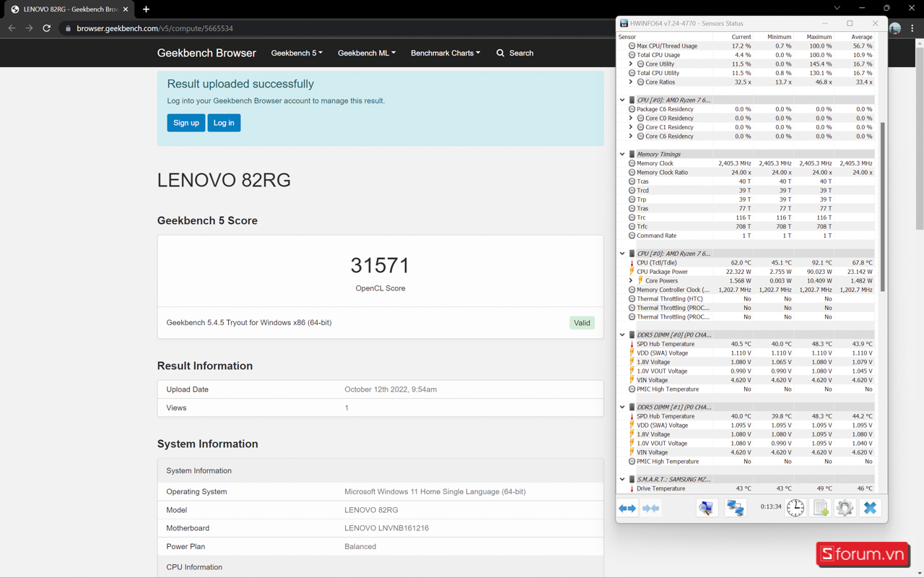The image size is (924, 578).
Task: Click the Geekbench Browser brand link
Action: [x=206, y=53]
